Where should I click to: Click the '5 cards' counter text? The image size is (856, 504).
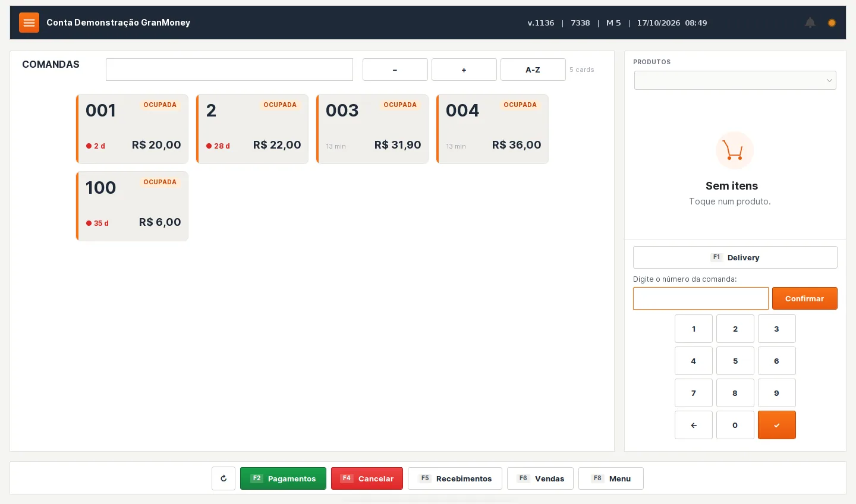click(582, 70)
